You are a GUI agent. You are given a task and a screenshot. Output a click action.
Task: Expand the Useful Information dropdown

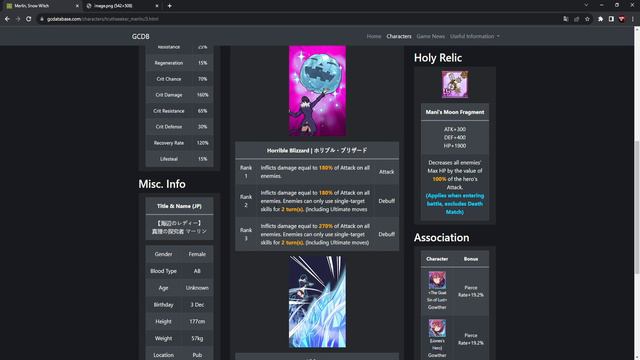click(475, 36)
